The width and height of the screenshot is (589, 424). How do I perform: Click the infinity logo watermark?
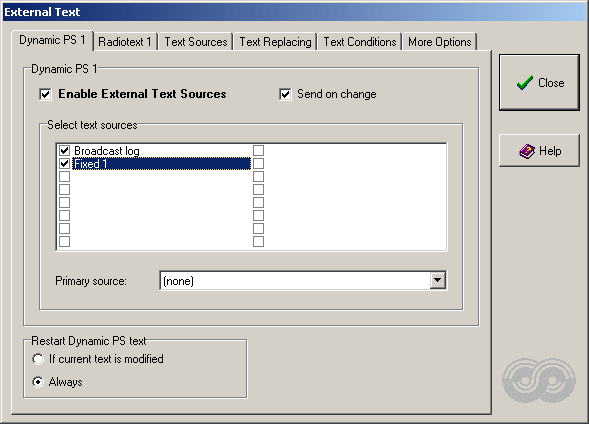(539, 380)
